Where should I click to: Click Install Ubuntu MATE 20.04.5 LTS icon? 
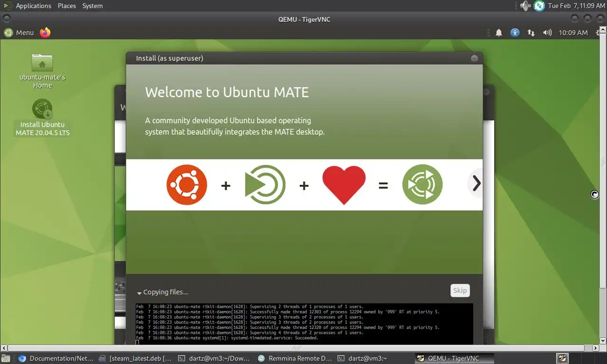(x=42, y=118)
